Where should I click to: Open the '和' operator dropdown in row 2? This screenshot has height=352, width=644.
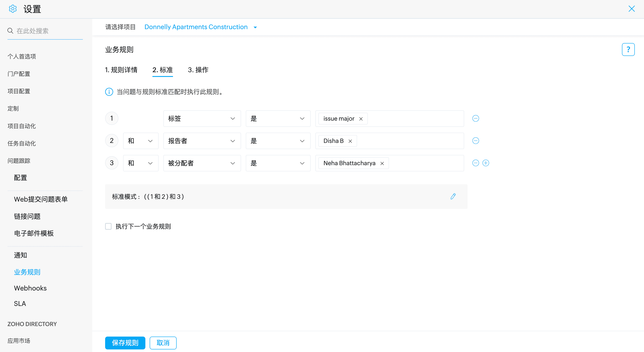point(140,141)
